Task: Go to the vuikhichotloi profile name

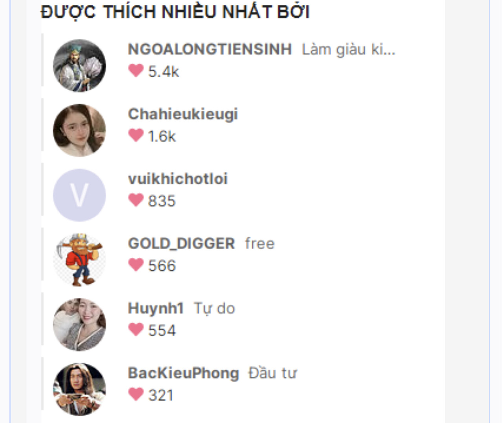Action: [x=178, y=179]
